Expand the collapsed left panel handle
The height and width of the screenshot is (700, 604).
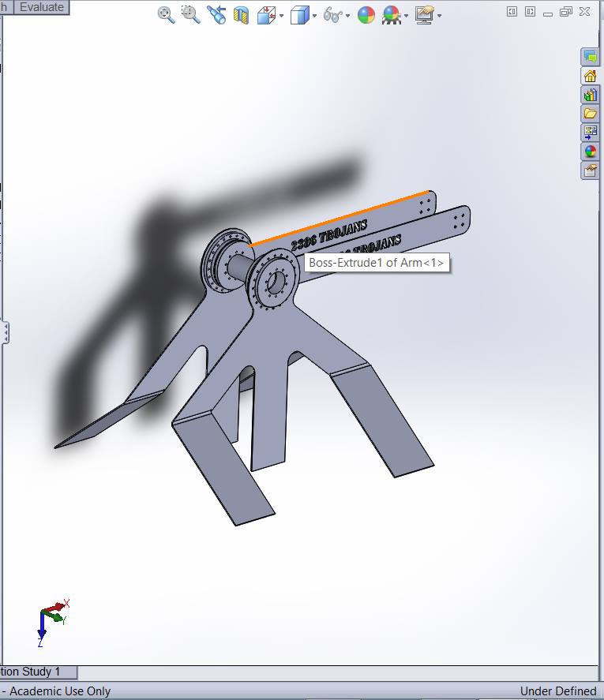(x=6, y=333)
